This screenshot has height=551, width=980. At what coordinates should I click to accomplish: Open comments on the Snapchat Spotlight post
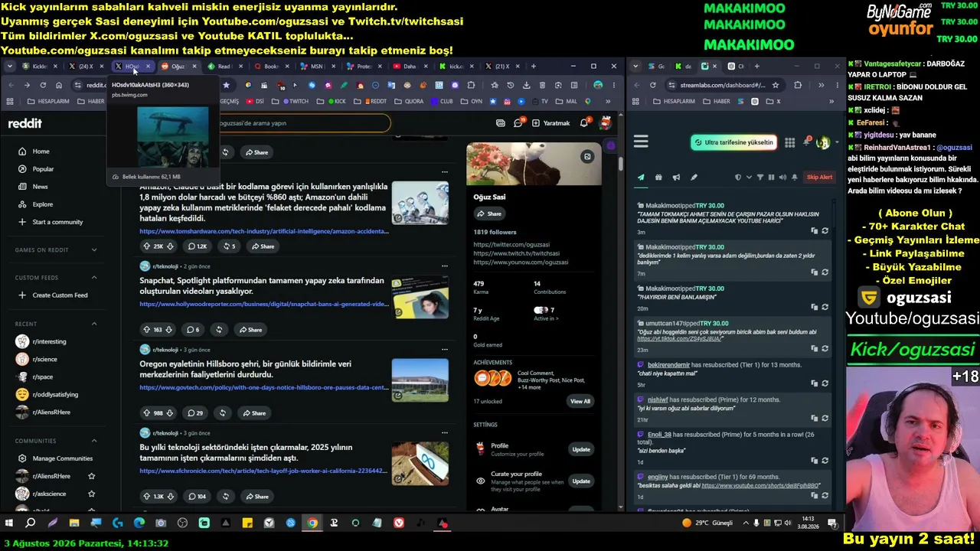point(193,330)
